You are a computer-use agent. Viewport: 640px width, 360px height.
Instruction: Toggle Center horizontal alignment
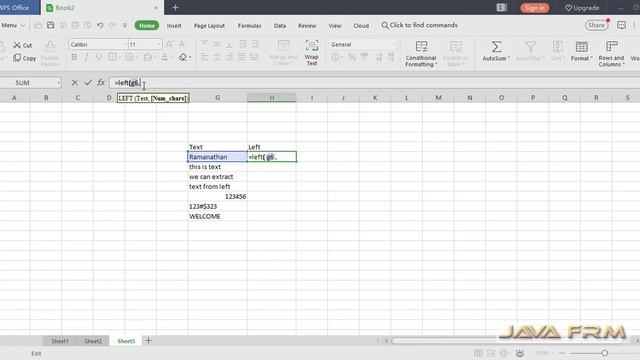pos(217,57)
